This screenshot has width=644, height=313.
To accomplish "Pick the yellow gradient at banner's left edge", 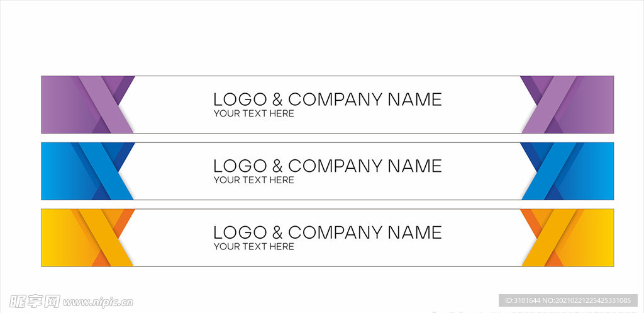I will coord(57,237).
